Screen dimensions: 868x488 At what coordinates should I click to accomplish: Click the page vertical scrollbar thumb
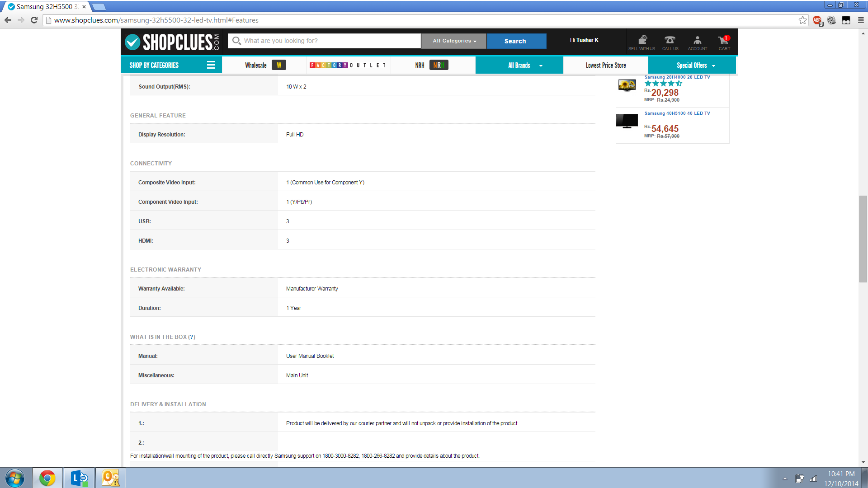[863, 239]
